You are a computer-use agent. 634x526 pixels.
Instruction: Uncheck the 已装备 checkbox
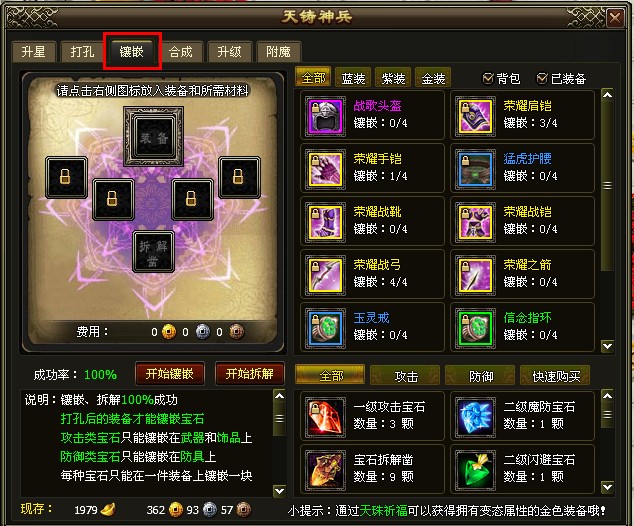(542, 78)
